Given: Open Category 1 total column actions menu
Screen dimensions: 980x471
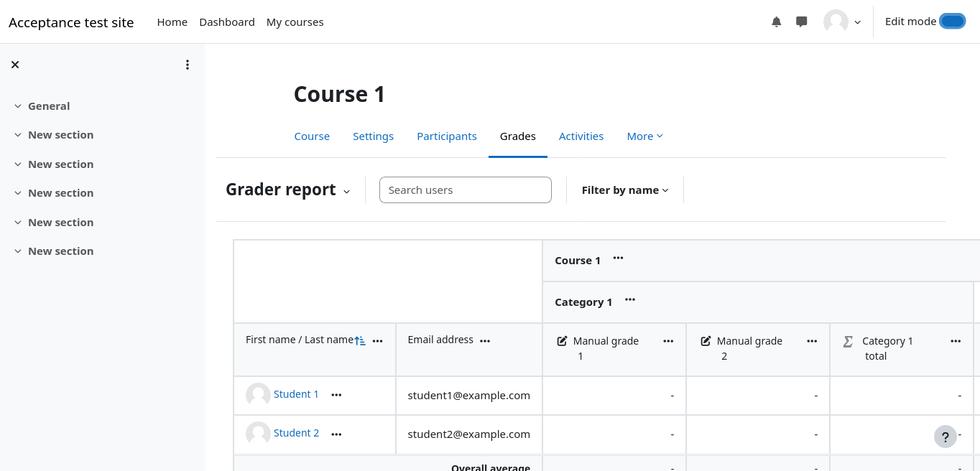Looking at the screenshot, I should tap(956, 341).
